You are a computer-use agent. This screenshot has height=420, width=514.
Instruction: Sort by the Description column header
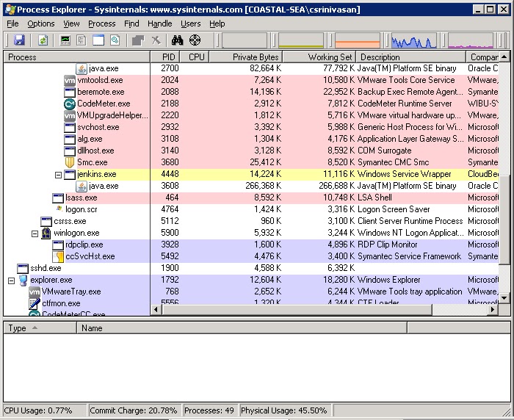(x=411, y=57)
